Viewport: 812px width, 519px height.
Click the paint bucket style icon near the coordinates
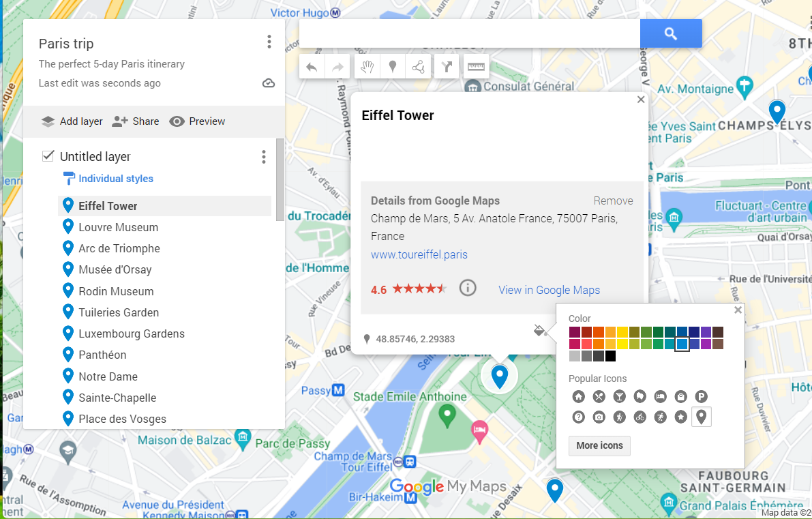tap(539, 330)
